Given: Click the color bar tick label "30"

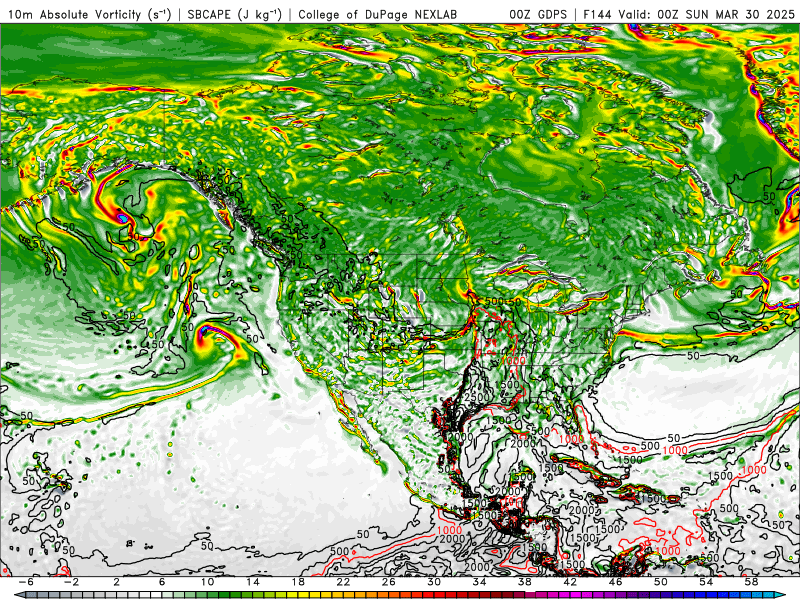Looking at the screenshot, I should 434,582.
